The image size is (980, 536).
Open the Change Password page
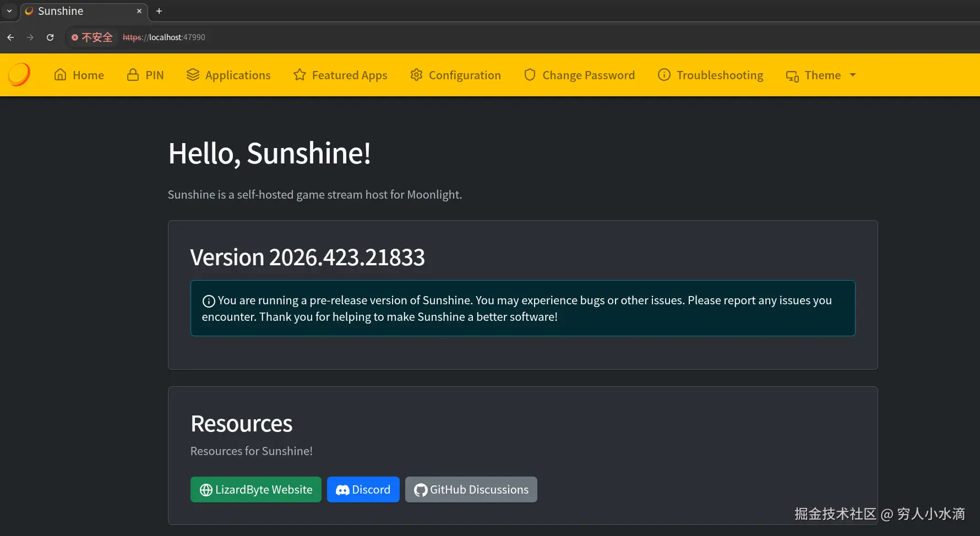pos(579,75)
